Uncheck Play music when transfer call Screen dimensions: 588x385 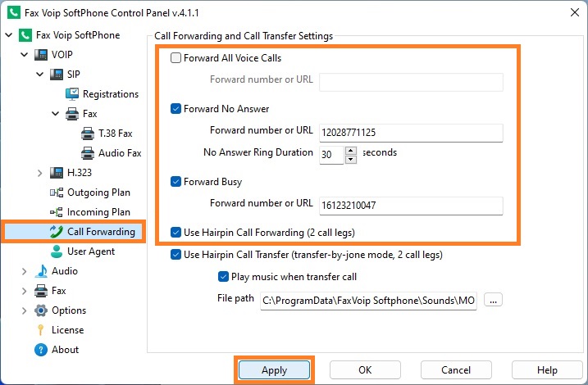click(223, 277)
